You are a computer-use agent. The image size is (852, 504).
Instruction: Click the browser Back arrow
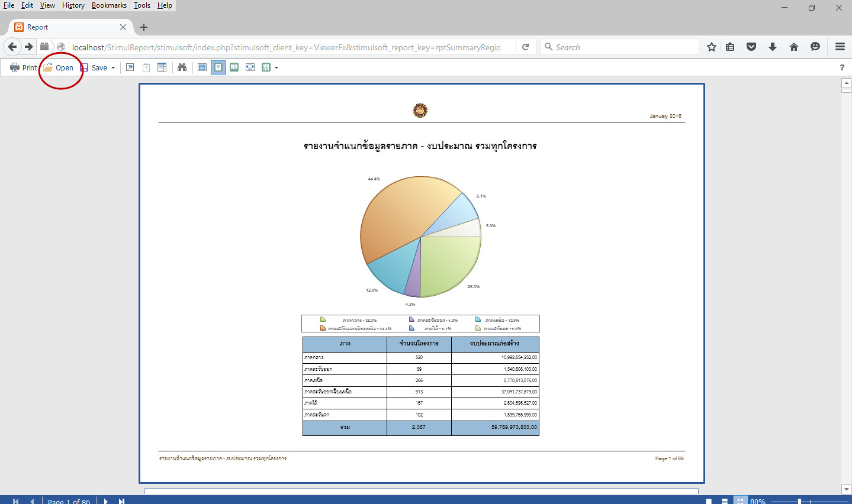tap(12, 47)
